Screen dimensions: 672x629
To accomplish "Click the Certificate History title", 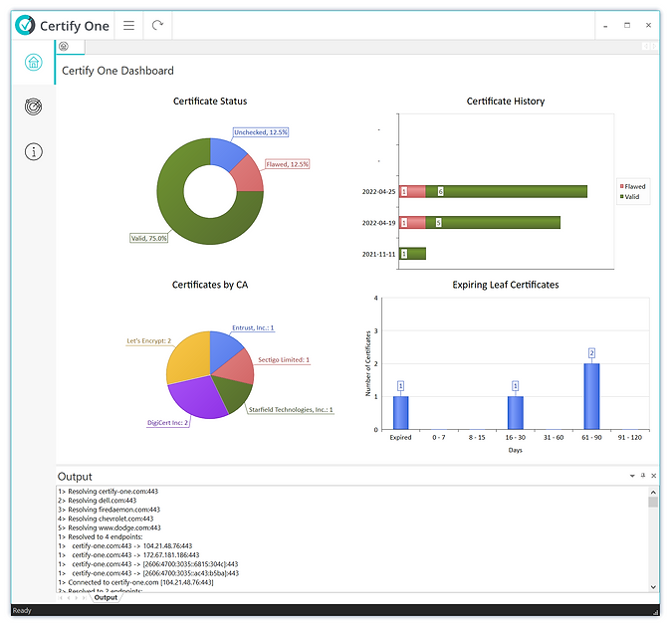I will (506, 102).
